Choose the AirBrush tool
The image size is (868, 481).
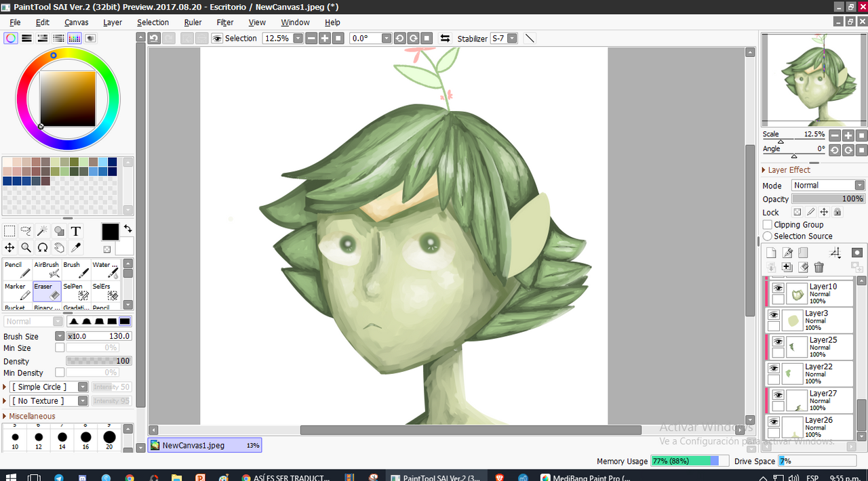pyautogui.click(x=47, y=270)
